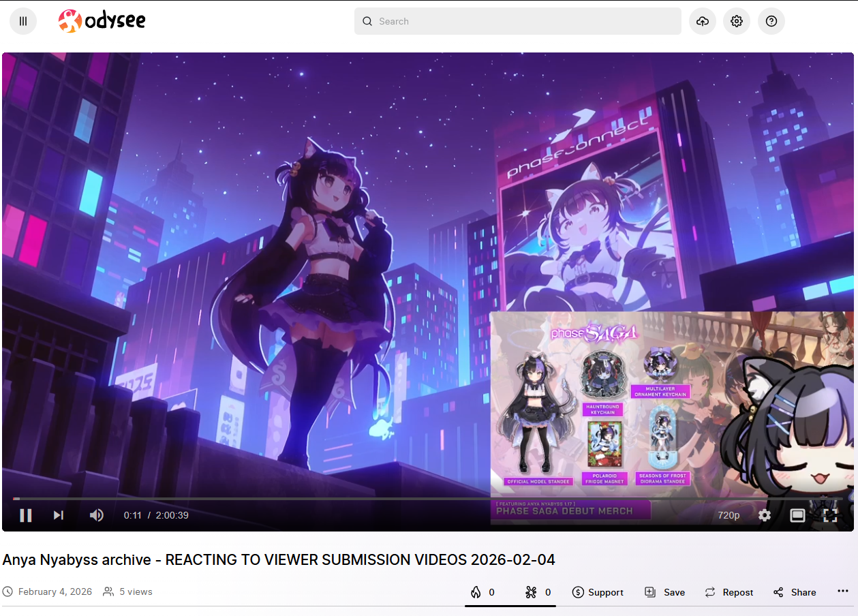Open the help question mark button
Screen dimensions: 858x616
[771, 21]
